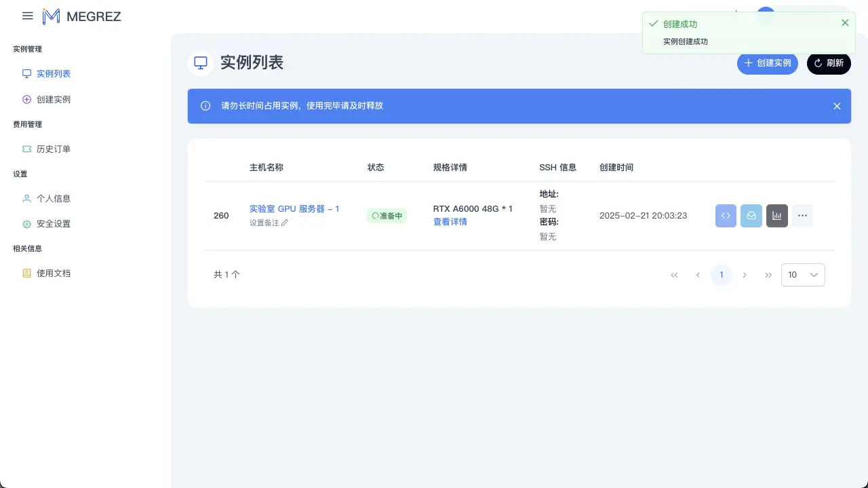Click the hamburger menu icon

28,16
